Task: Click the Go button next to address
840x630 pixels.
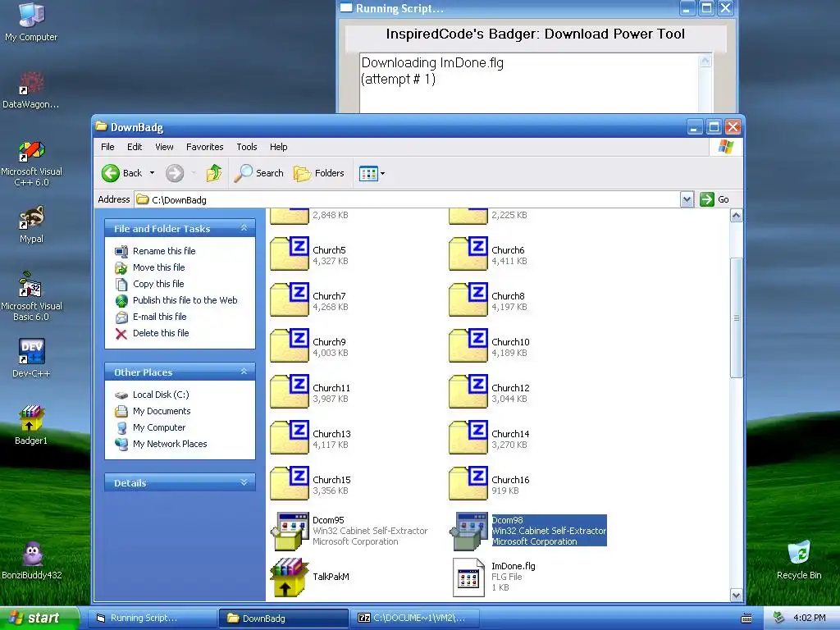Action: click(714, 199)
